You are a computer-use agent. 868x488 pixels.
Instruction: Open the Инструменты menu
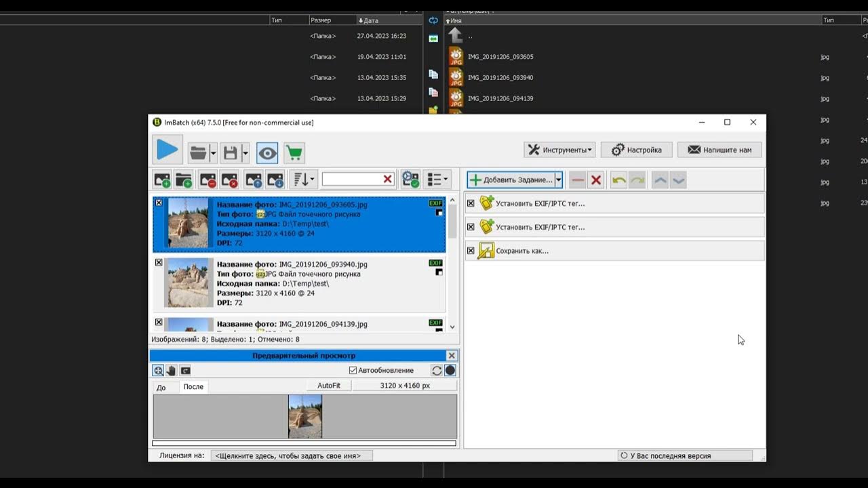(x=559, y=150)
